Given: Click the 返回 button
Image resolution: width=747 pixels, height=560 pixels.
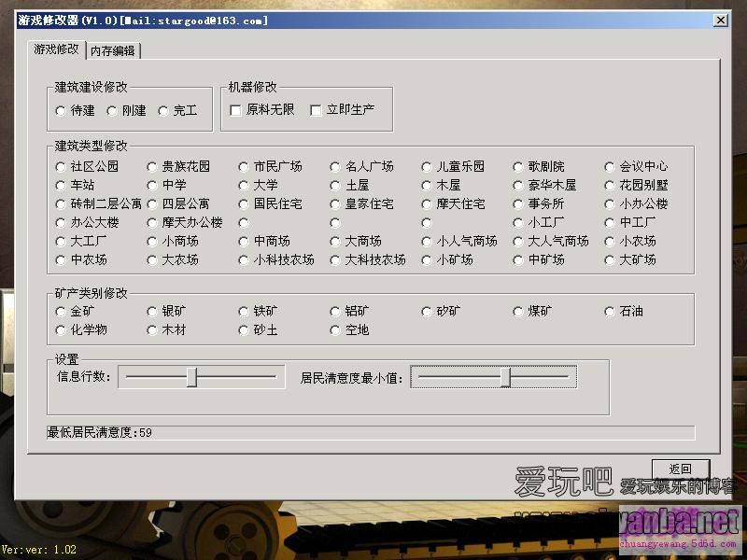Looking at the screenshot, I should click(680, 469).
